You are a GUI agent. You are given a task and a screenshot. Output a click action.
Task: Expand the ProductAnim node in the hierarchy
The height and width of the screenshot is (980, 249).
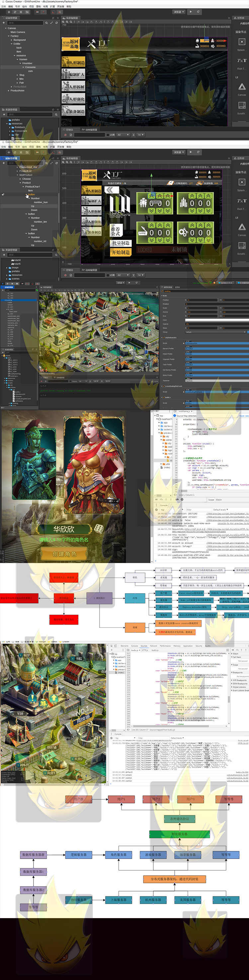point(9,90)
